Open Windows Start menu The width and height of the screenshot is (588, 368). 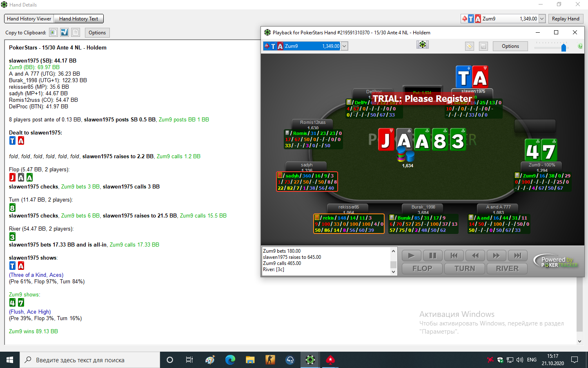pyautogui.click(x=10, y=360)
